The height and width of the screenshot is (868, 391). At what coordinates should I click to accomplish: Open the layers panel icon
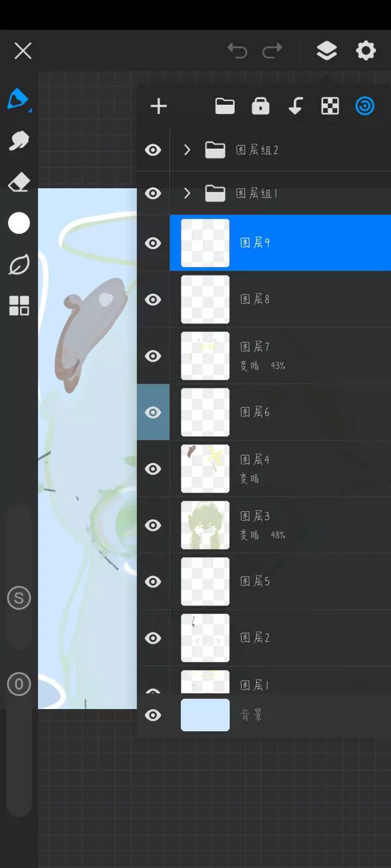(327, 51)
